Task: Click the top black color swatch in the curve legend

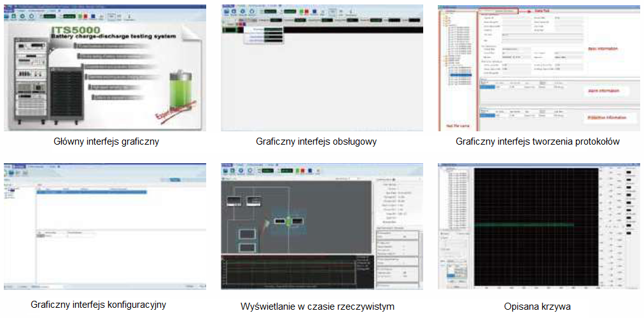Action: pos(629,172)
